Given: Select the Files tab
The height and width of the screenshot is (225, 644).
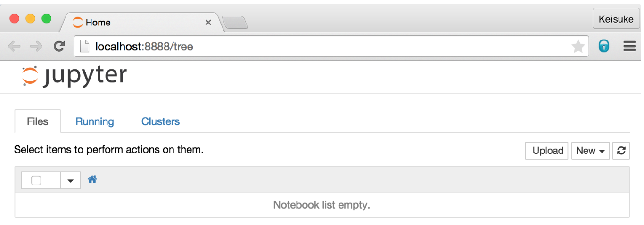Looking at the screenshot, I should 38,121.
